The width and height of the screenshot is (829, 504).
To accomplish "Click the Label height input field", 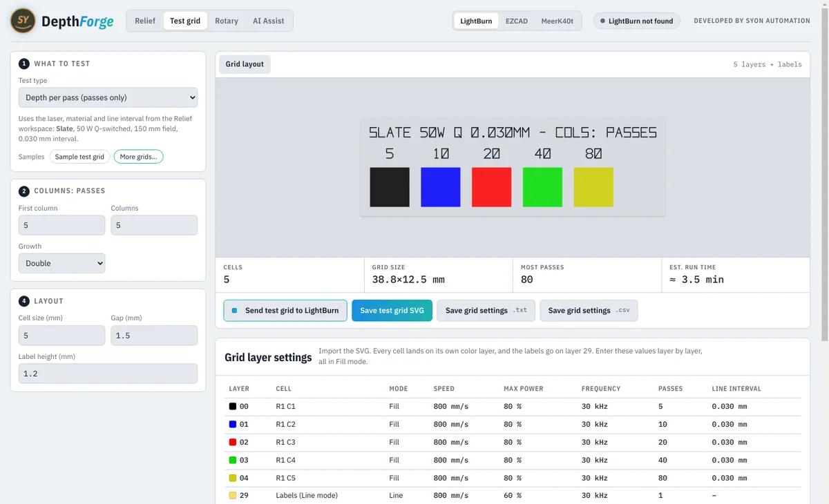I will coord(108,374).
